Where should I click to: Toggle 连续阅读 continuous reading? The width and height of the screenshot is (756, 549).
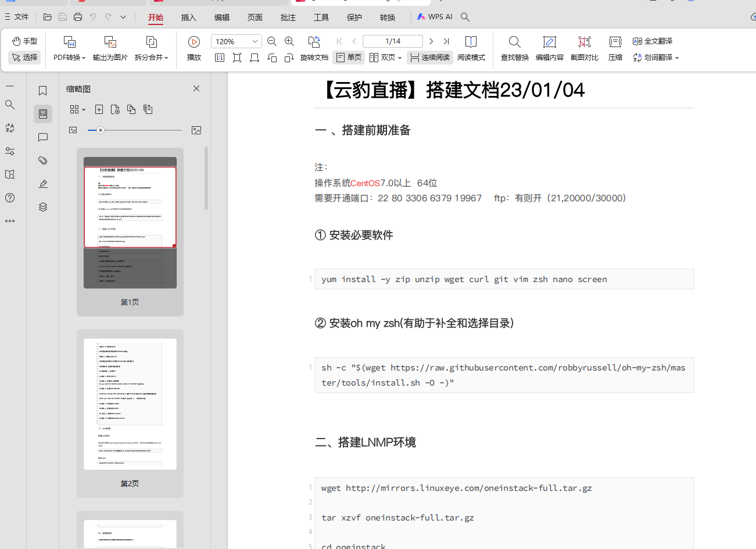coord(430,58)
